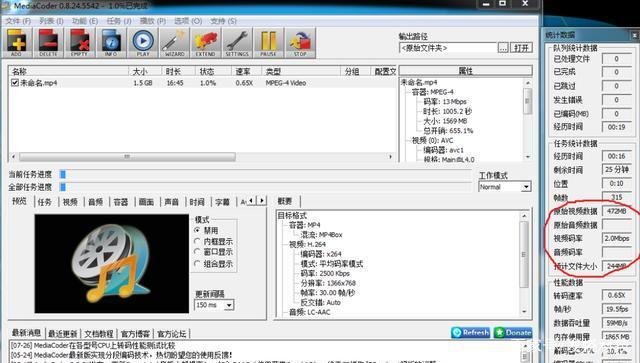
Task: Click the media preview thumbnail
Action: tap(112, 264)
